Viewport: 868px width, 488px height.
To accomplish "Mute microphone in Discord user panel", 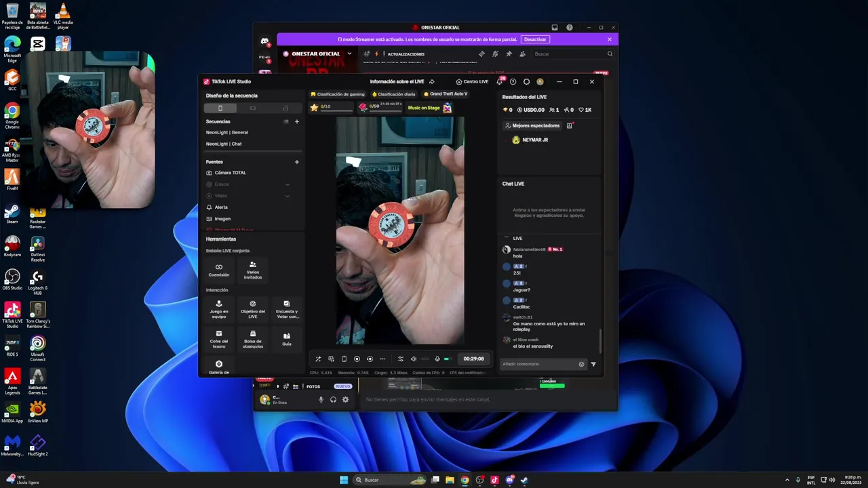I will point(321,399).
